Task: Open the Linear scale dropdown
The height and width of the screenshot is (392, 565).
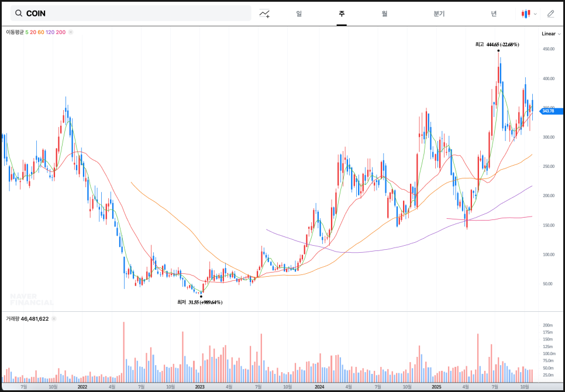Action: point(551,34)
